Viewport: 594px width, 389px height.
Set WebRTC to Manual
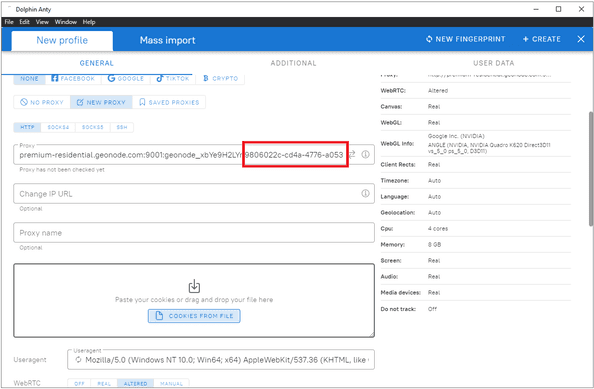[171, 383]
